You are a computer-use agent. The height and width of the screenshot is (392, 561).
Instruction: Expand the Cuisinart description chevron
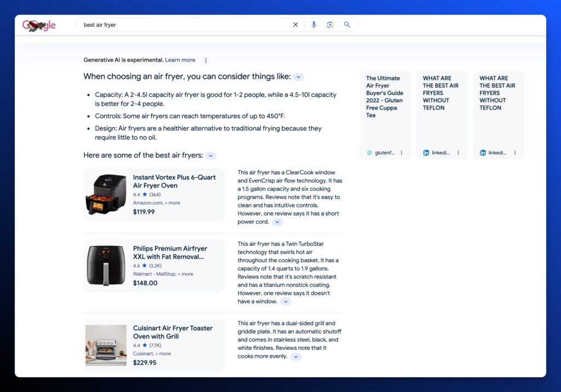coord(296,356)
